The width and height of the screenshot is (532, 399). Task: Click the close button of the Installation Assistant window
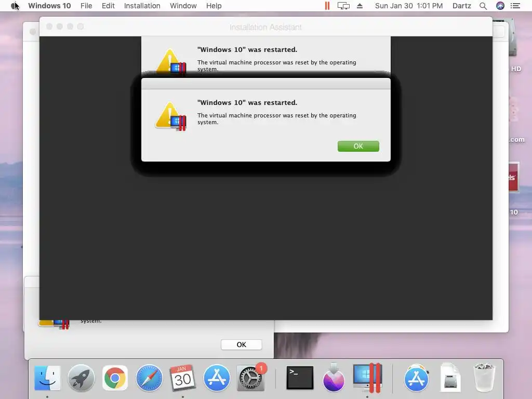[x=49, y=26]
